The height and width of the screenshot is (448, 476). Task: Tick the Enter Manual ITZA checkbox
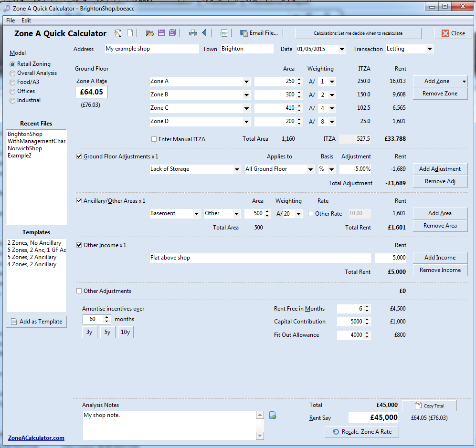[154, 139]
